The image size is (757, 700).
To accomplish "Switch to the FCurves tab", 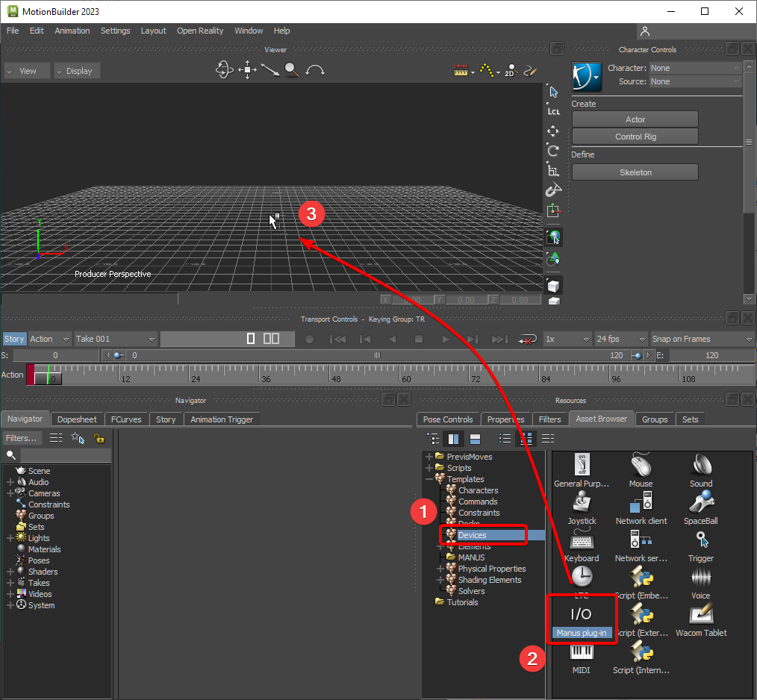I will click(x=126, y=419).
